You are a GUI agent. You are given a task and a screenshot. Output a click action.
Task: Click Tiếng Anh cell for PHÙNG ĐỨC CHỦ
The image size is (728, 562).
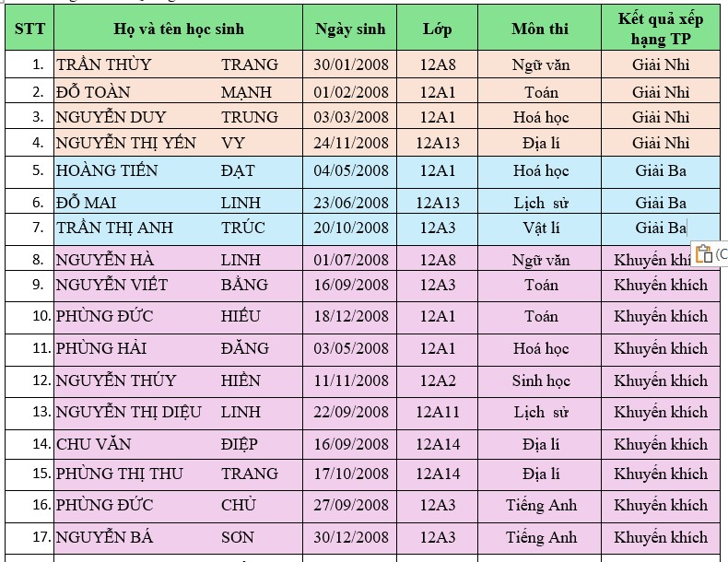point(540,505)
